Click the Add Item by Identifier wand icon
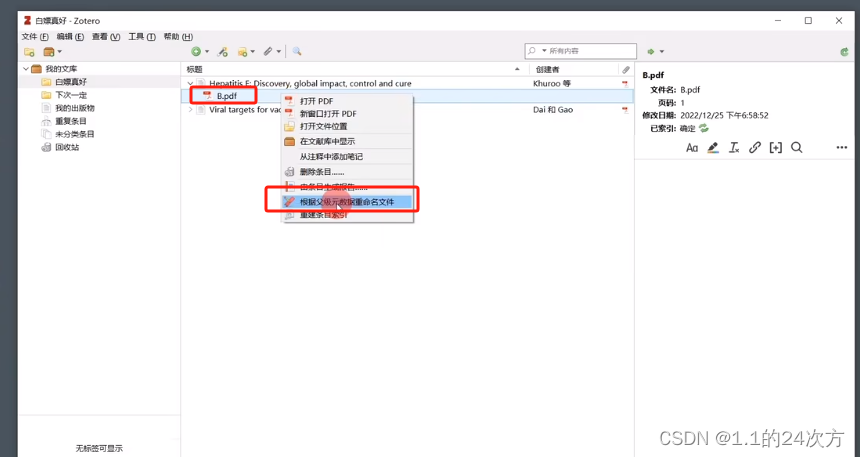Viewport: 860px width, 457px height. [x=223, y=52]
